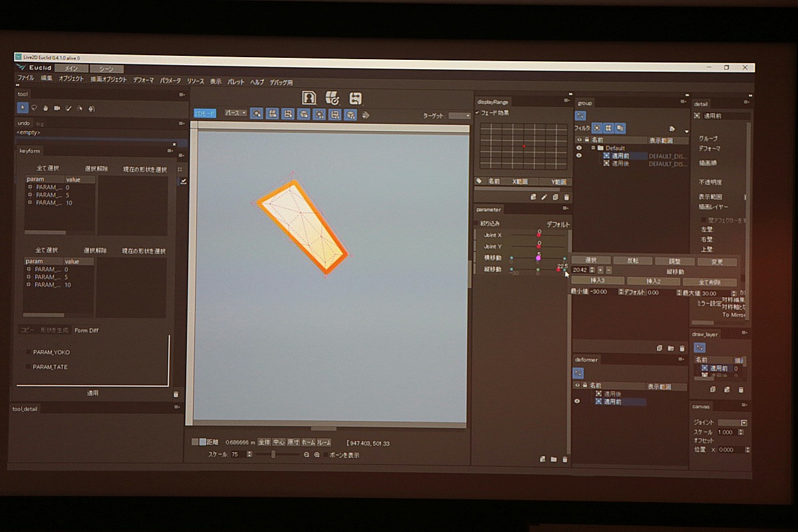
Task: Click the zoom-in magnifier below the canvas
Action: 317,455
